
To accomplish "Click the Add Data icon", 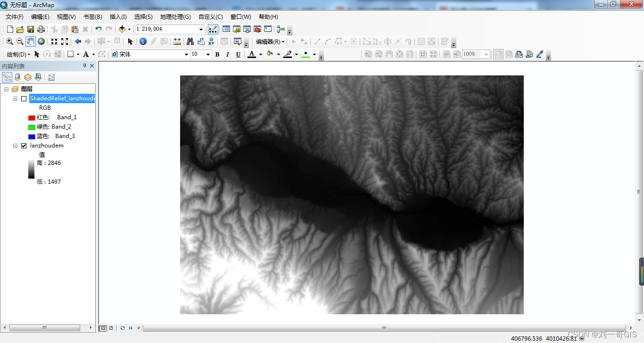I will 122,29.
